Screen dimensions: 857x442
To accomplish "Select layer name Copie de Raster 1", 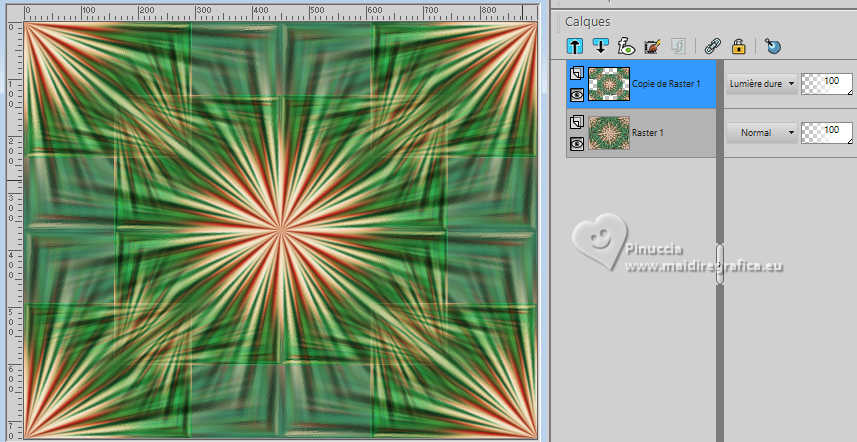I will click(x=666, y=84).
